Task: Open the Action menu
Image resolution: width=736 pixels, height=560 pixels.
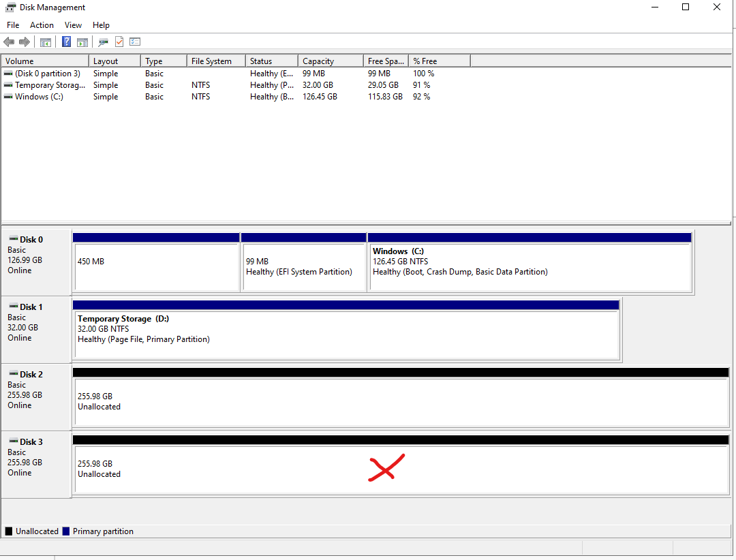Action: [x=42, y=25]
